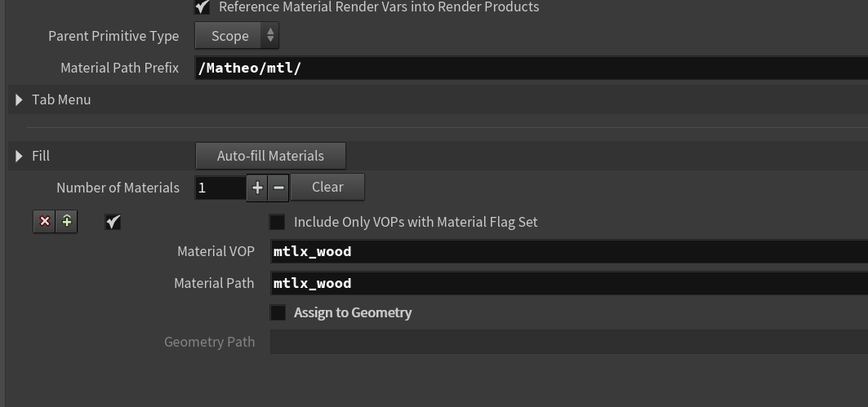This screenshot has width=868, height=407.
Task: Click the Material VOP parameter label
Action: point(216,251)
